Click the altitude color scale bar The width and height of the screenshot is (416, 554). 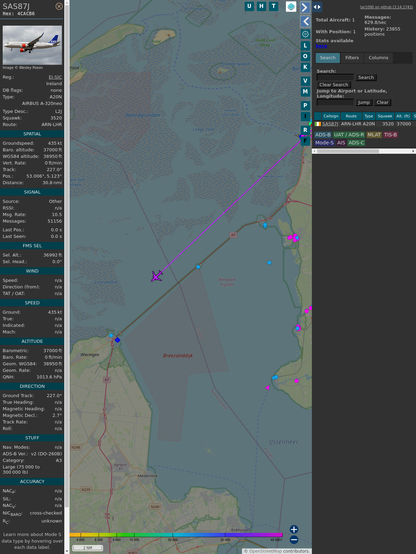pos(176,535)
